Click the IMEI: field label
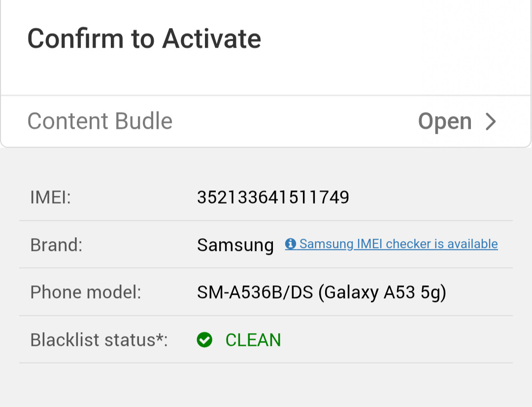532x407 pixels. coord(51,197)
